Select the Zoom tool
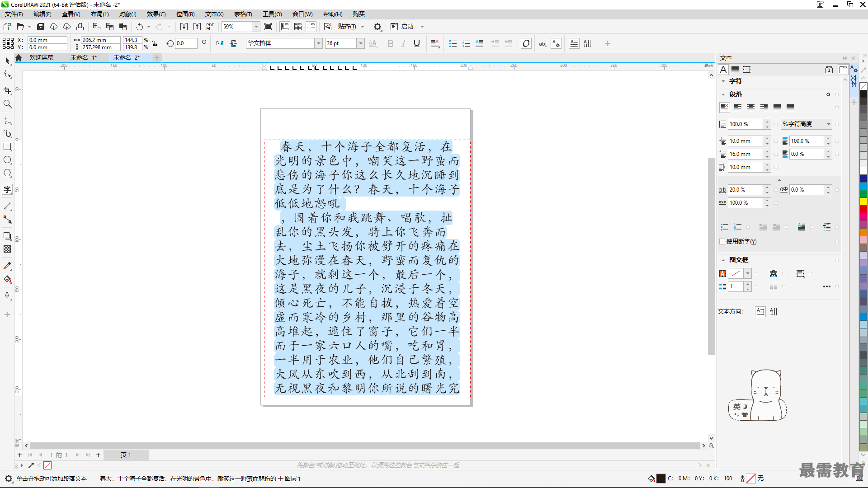Screen dimensions: 868x488 (7, 104)
